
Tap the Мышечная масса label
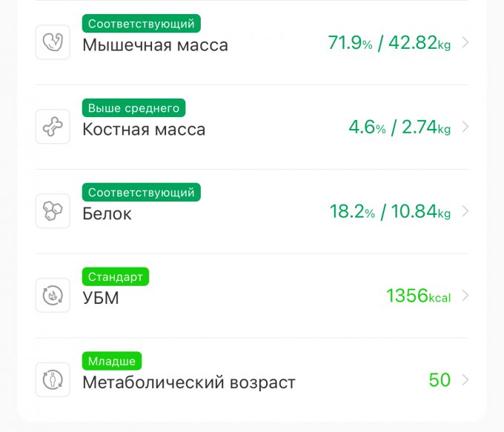coord(155,45)
